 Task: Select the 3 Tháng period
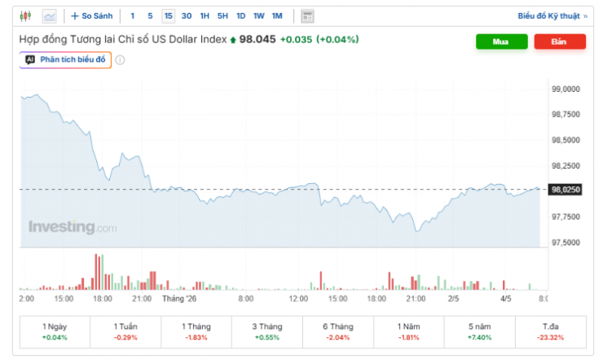point(267,331)
